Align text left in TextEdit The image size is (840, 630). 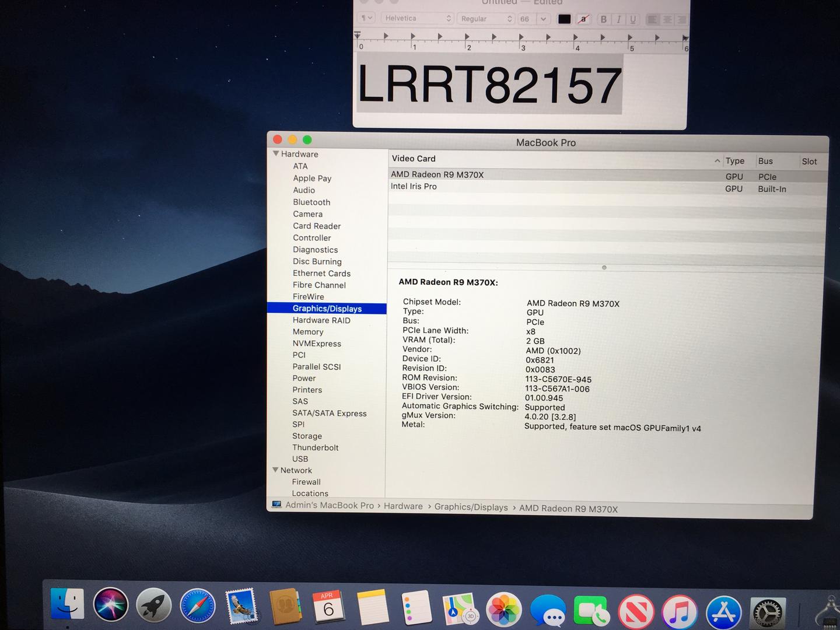coord(652,19)
